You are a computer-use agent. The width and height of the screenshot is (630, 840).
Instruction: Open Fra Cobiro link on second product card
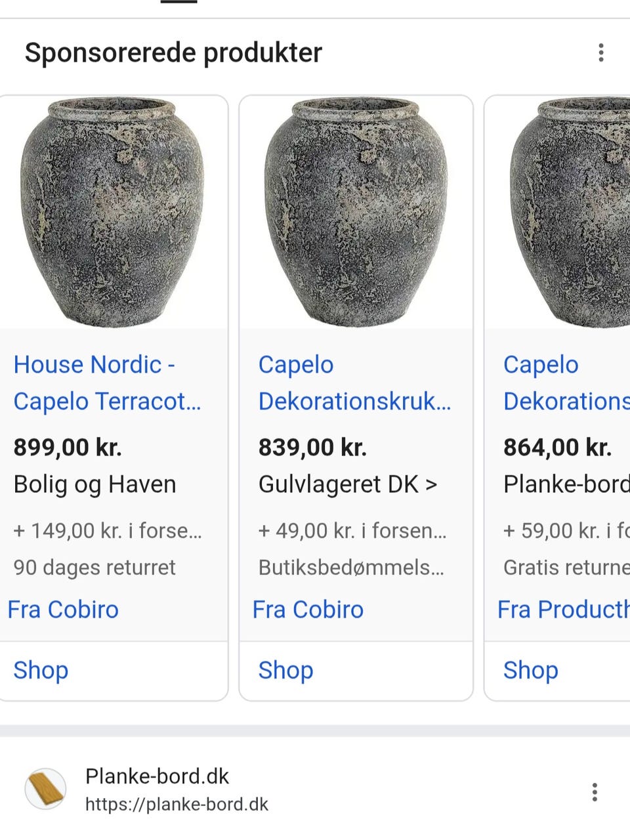(308, 610)
